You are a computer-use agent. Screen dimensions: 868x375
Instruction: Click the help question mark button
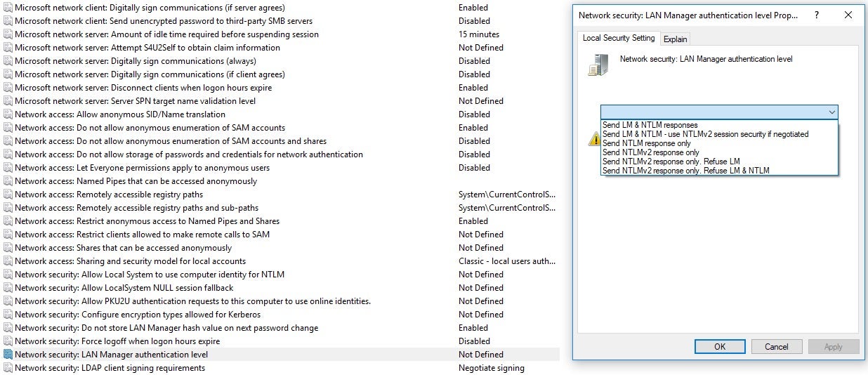click(x=817, y=15)
